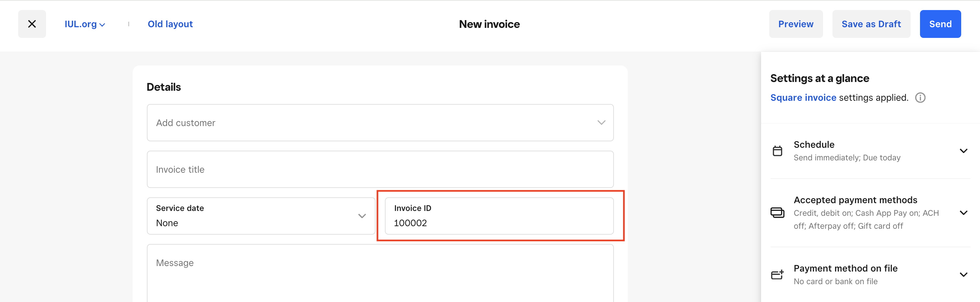Click Save as Draft

tap(871, 24)
